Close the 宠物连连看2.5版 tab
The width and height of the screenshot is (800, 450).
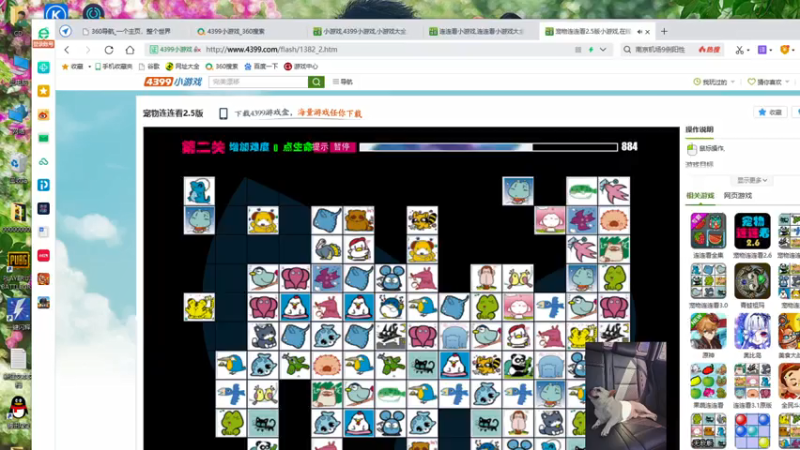tap(647, 32)
